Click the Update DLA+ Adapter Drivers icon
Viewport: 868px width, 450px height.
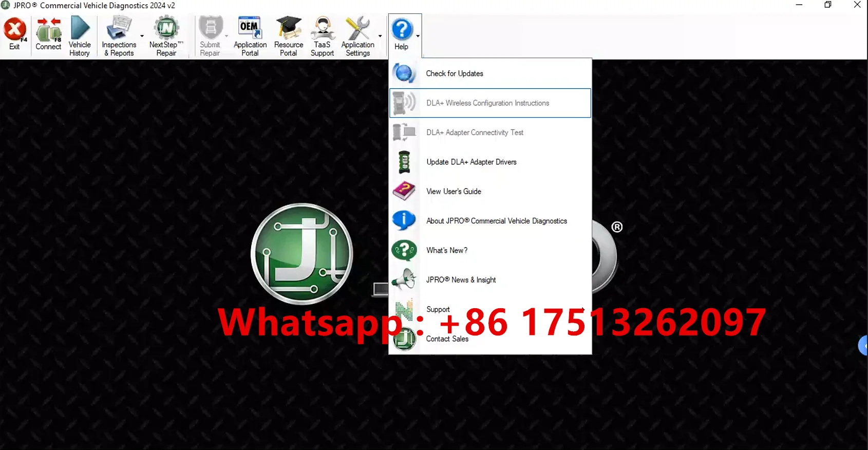(x=404, y=162)
